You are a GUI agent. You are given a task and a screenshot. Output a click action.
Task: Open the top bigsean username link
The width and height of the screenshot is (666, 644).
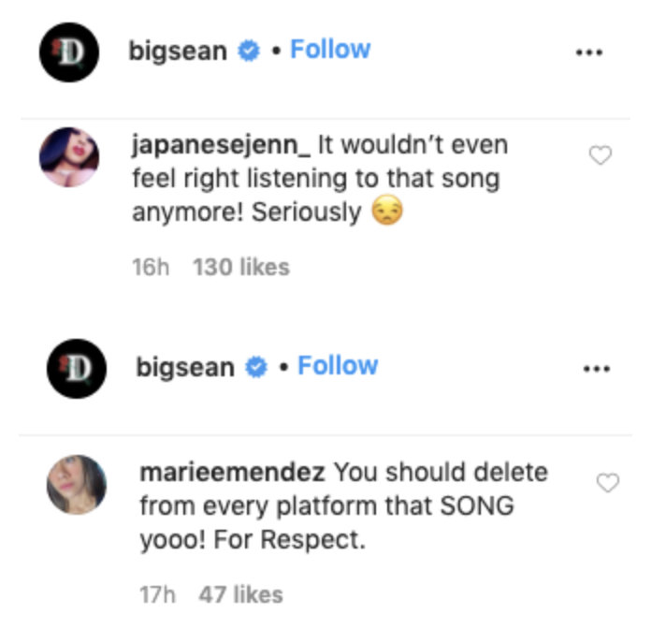click(x=178, y=51)
